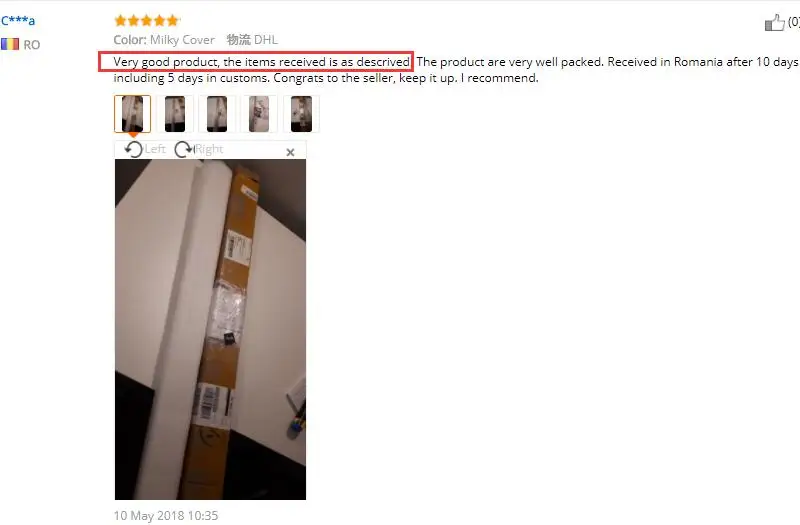The image size is (800, 525).
Task: Click the Romania flag icon
Action: [10, 44]
